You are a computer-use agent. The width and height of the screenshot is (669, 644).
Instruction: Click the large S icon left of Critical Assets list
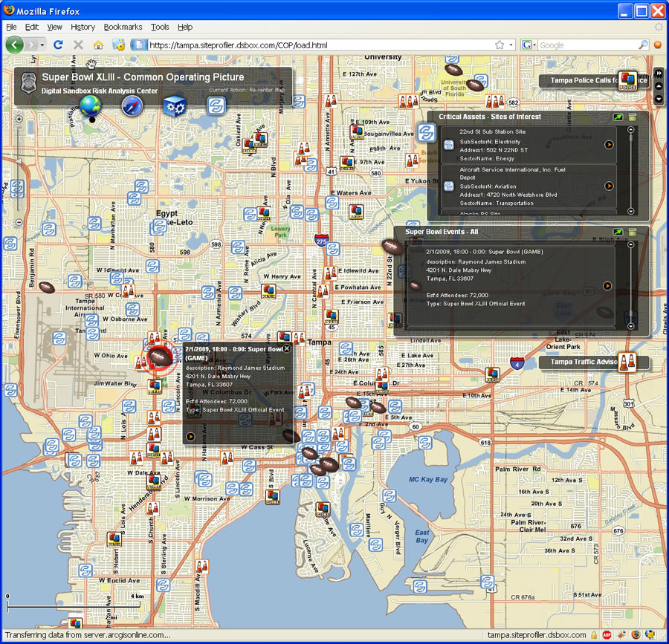point(426,133)
